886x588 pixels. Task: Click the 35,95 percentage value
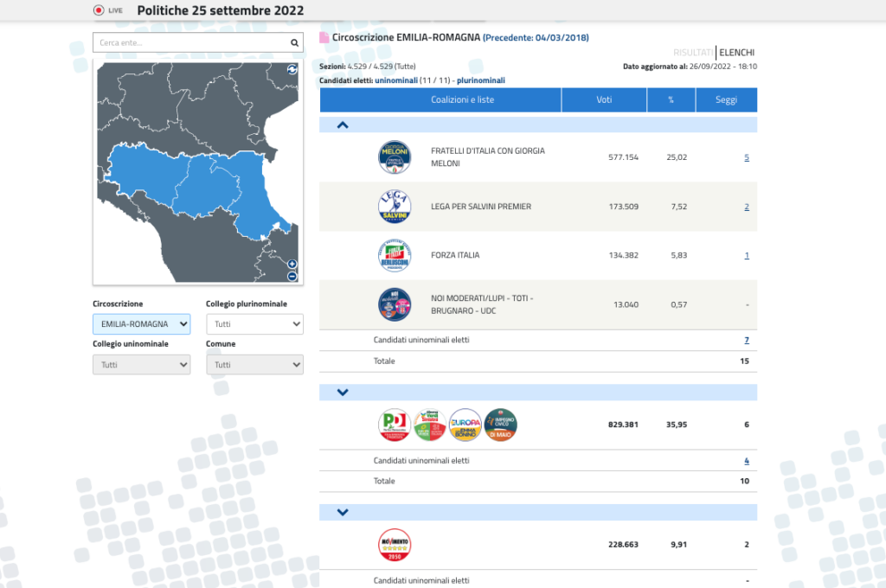click(x=677, y=425)
